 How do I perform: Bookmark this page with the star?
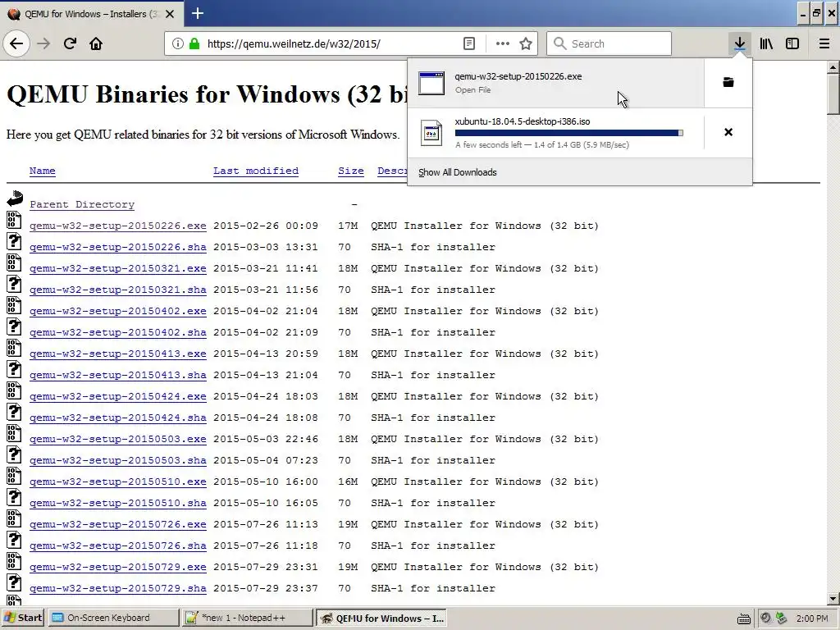526,43
